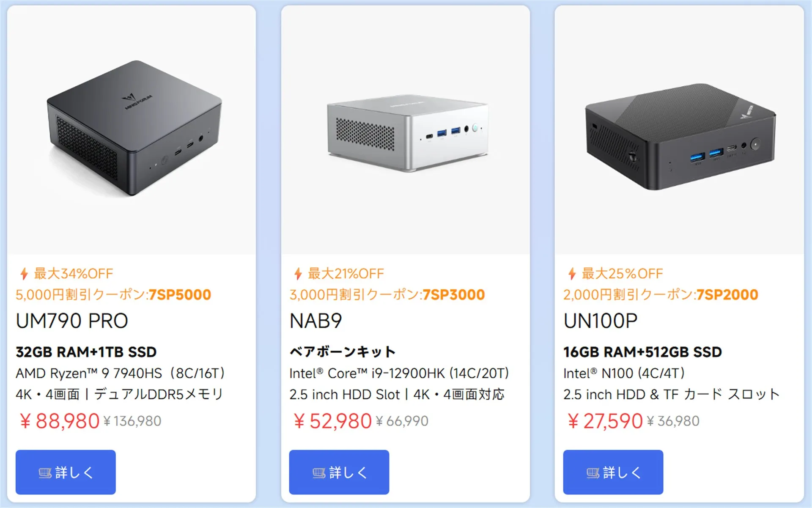Click coupon code 7SP2000
This screenshot has width=812, height=508.
(727, 295)
